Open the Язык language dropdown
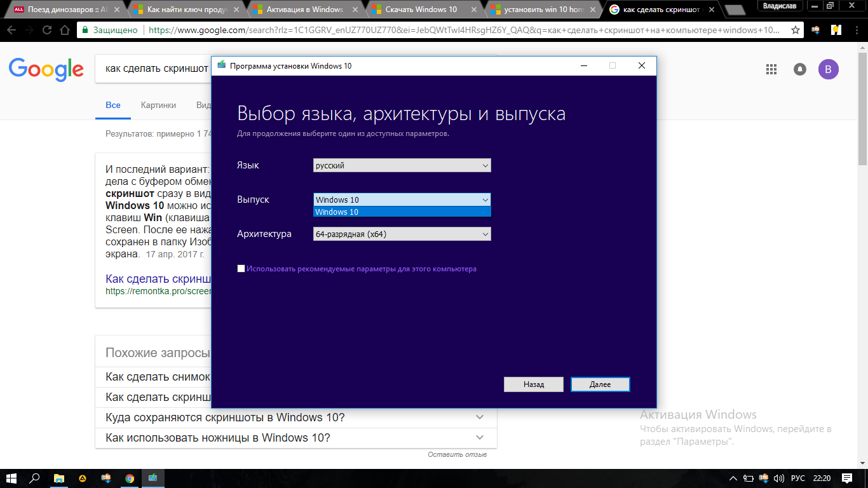Viewport: 868px width, 488px height. click(x=402, y=165)
